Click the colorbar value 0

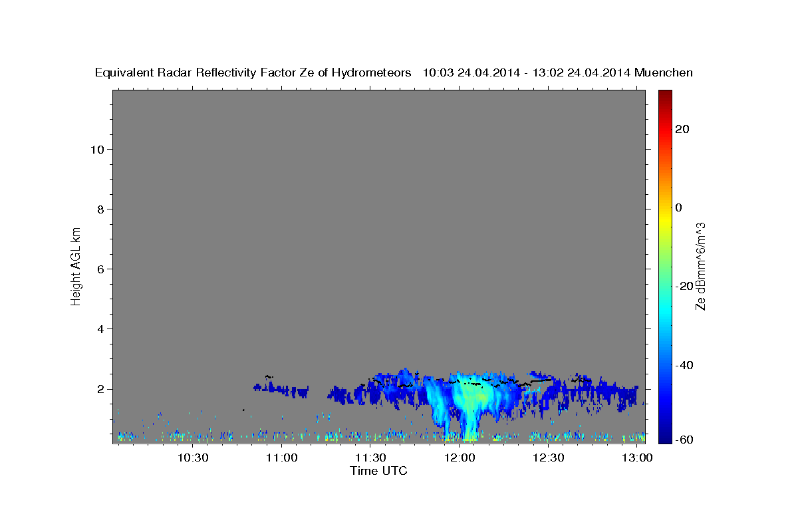tap(678, 207)
